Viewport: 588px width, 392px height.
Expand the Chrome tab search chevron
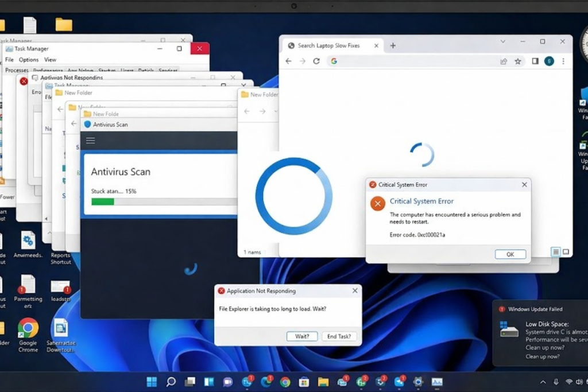[503, 42]
